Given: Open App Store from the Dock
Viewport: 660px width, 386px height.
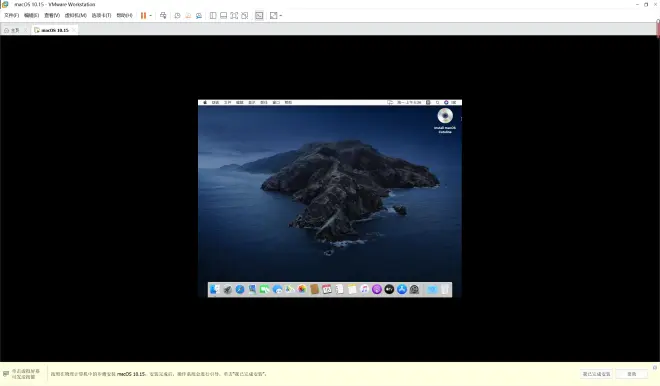Looking at the screenshot, I should [402, 289].
